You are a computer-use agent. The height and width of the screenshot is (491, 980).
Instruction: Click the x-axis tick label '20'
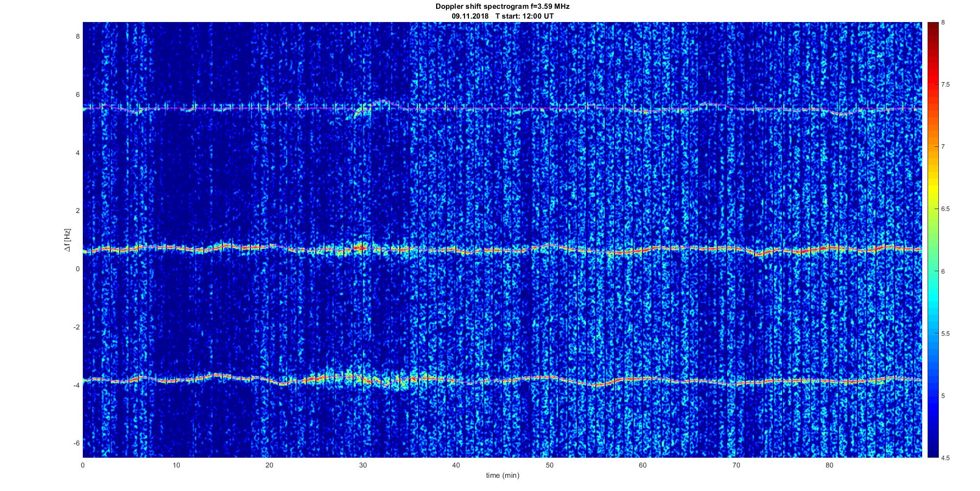coord(269,465)
